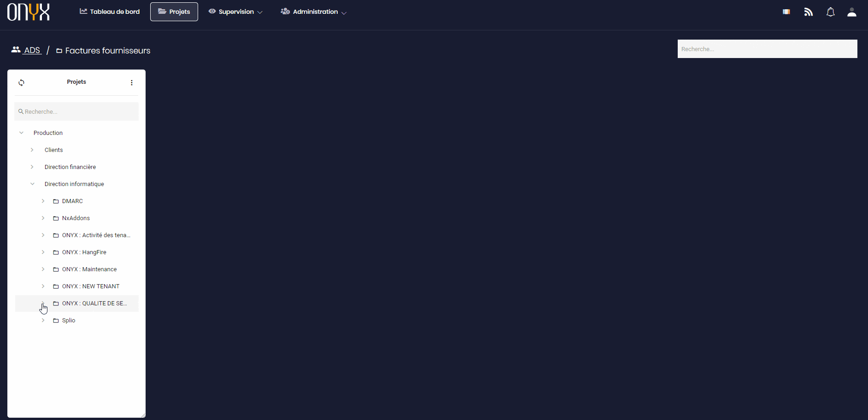Open the Projets menu item

174,12
